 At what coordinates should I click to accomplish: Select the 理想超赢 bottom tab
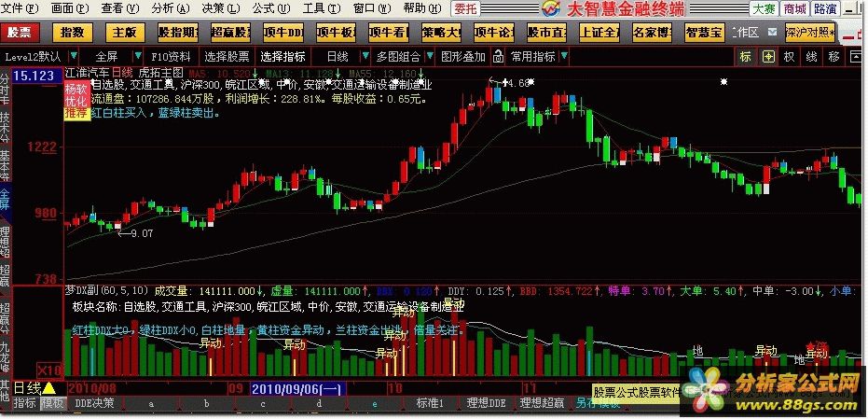(x=542, y=403)
